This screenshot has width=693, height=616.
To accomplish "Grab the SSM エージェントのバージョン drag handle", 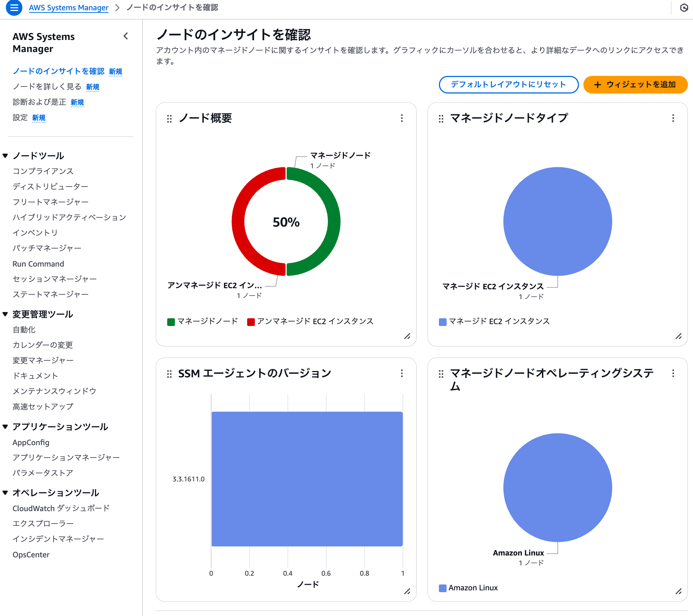I will (x=169, y=374).
